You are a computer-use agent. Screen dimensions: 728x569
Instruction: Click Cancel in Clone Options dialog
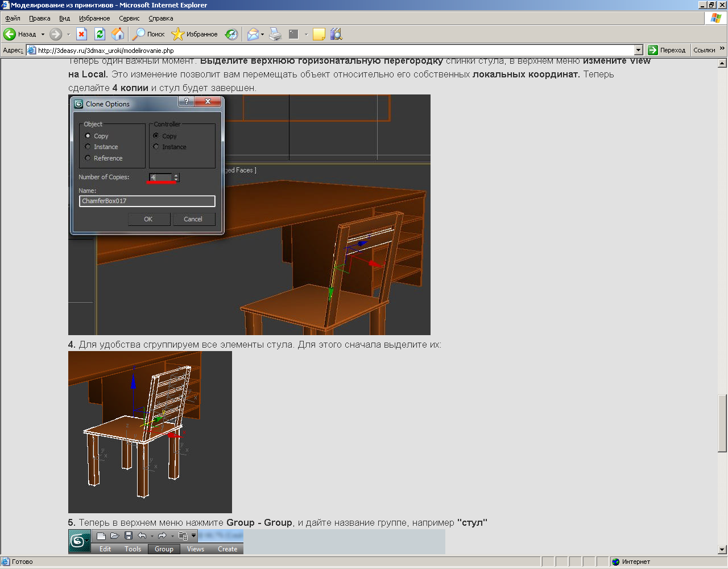pos(193,219)
